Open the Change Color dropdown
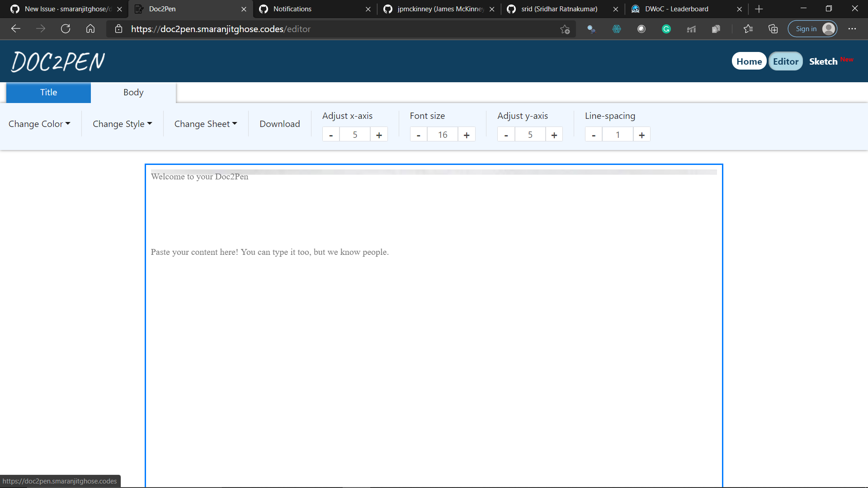The width and height of the screenshot is (868, 488). [39, 124]
